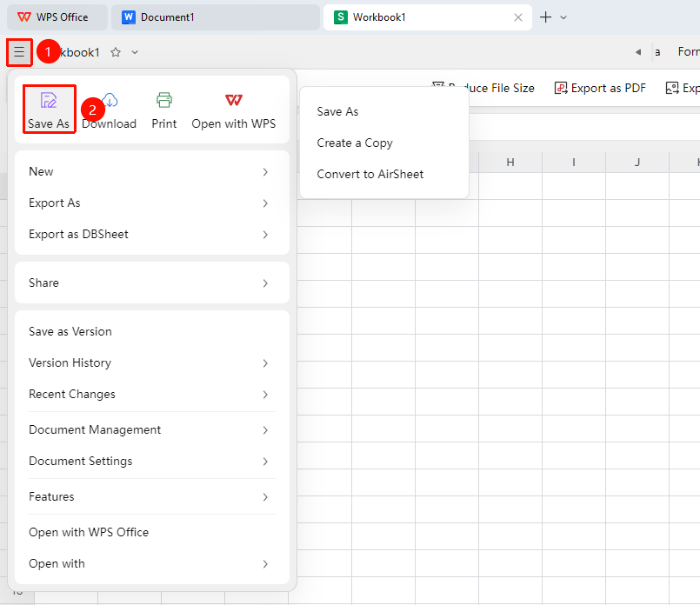Open the Document Settings submenu
This screenshot has width=700, height=605.
[152, 461]
